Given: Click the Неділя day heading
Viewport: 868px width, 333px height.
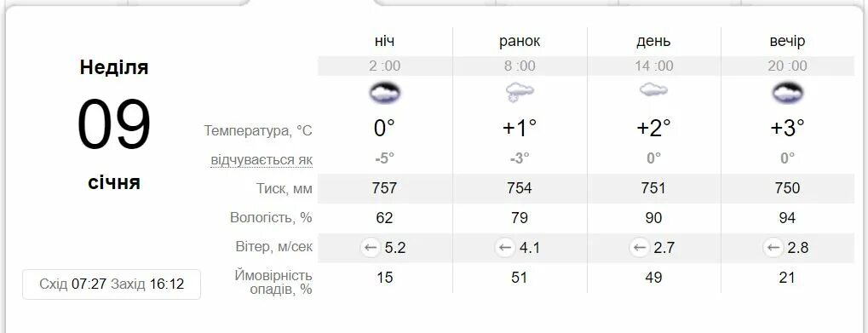Looking at the screenshot, I should (114, 67).
